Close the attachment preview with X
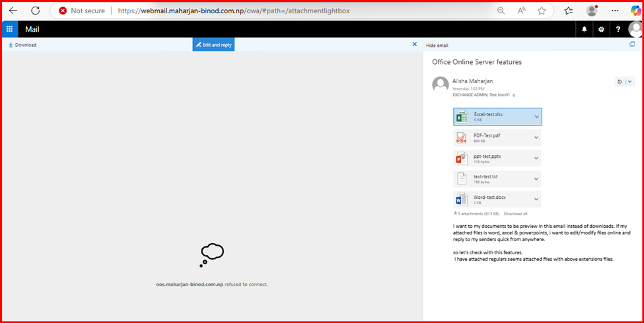 [x=415, y=44]
